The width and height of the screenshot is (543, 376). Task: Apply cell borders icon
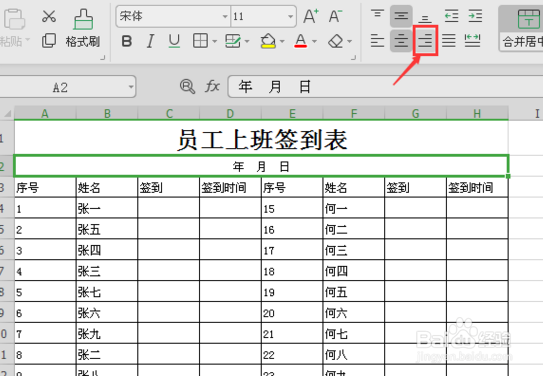point(200,41)
